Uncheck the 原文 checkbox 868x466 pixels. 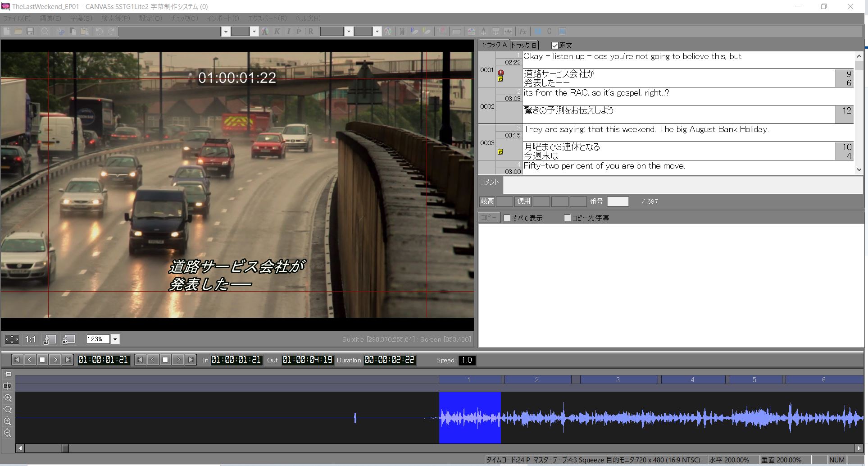click(x=555, y=46)
